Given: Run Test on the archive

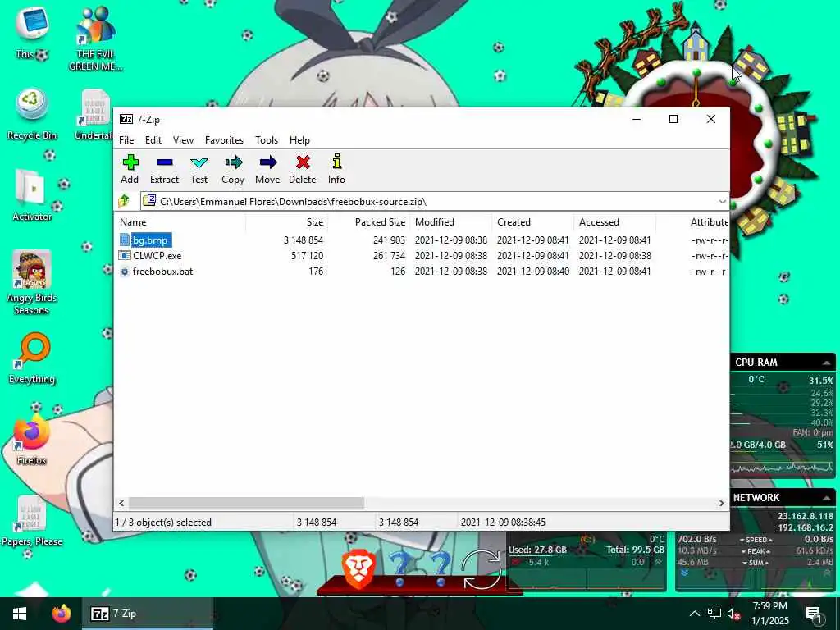Looking at the screenshot, I should (x=199, y=169).
